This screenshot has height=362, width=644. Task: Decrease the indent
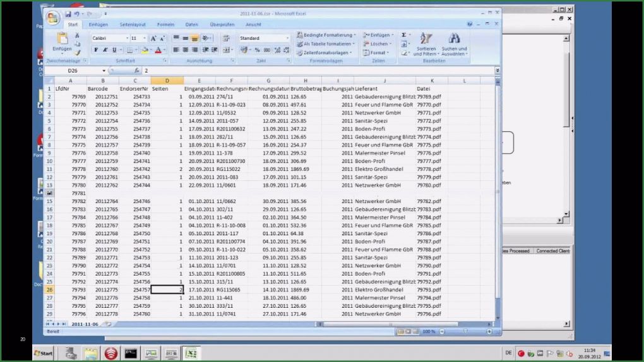point(205,50)
